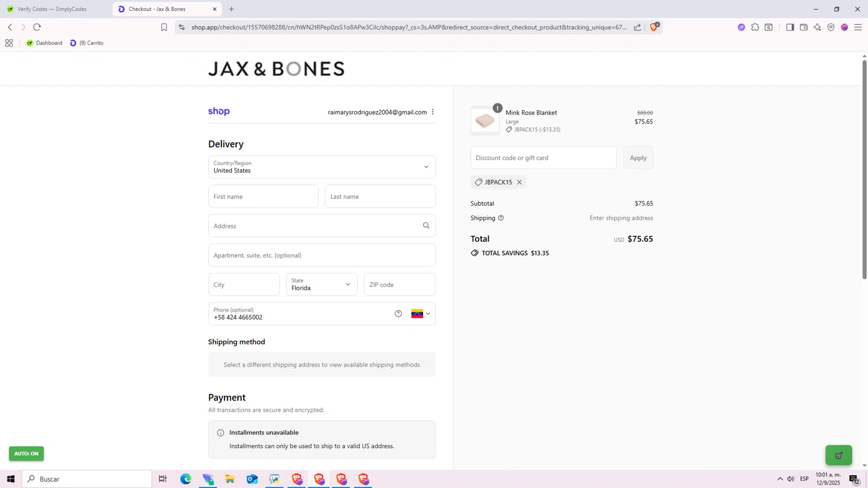
Task: Go forward to next page
Action: click(x=23, y=27)
